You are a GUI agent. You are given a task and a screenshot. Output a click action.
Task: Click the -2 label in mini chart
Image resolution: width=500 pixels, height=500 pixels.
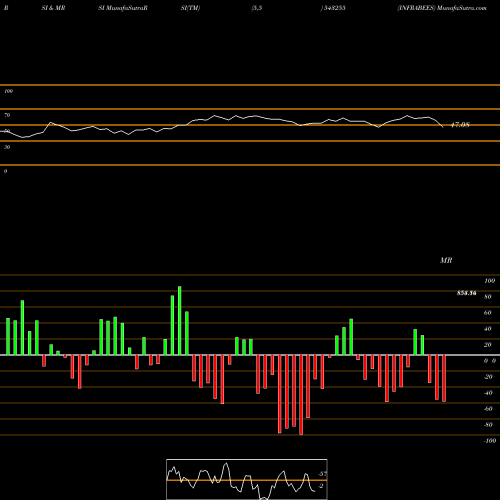pyautogui.click(x=320, y=486)
